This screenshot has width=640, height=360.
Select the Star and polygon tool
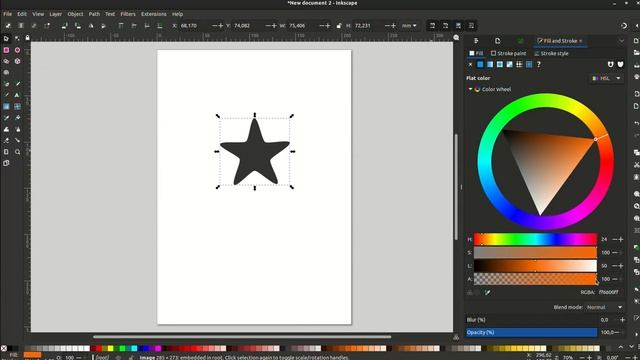point(6,61)
